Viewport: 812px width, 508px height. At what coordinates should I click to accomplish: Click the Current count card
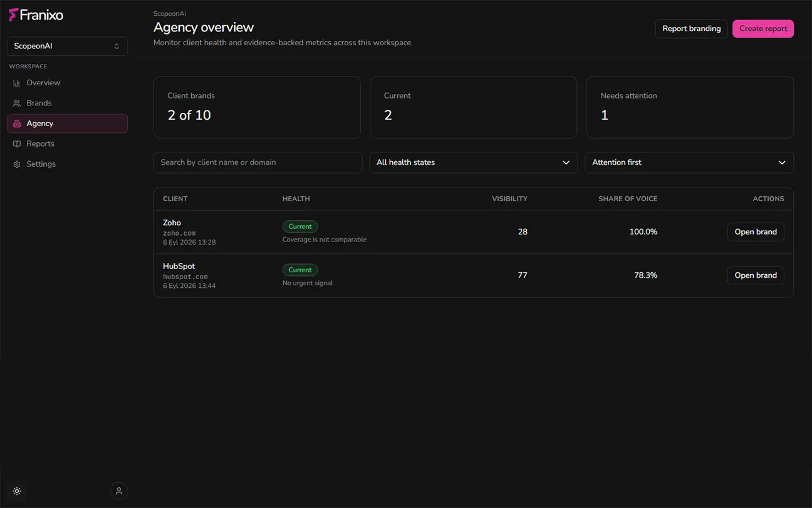(473, 107)
